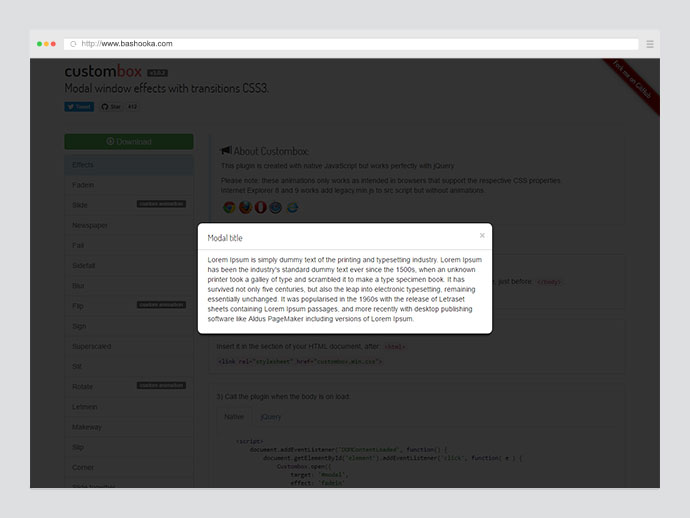Choose the Rotate effect
This screenshot has width=690, height=518.
(129, 387)
